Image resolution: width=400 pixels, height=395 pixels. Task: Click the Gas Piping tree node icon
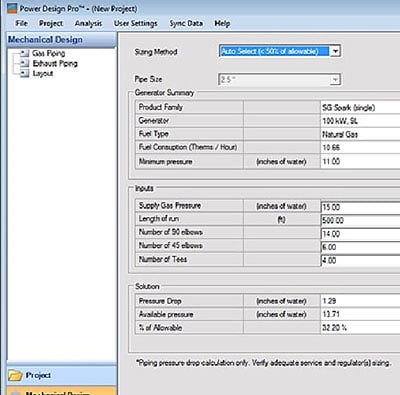click(25, 53)
